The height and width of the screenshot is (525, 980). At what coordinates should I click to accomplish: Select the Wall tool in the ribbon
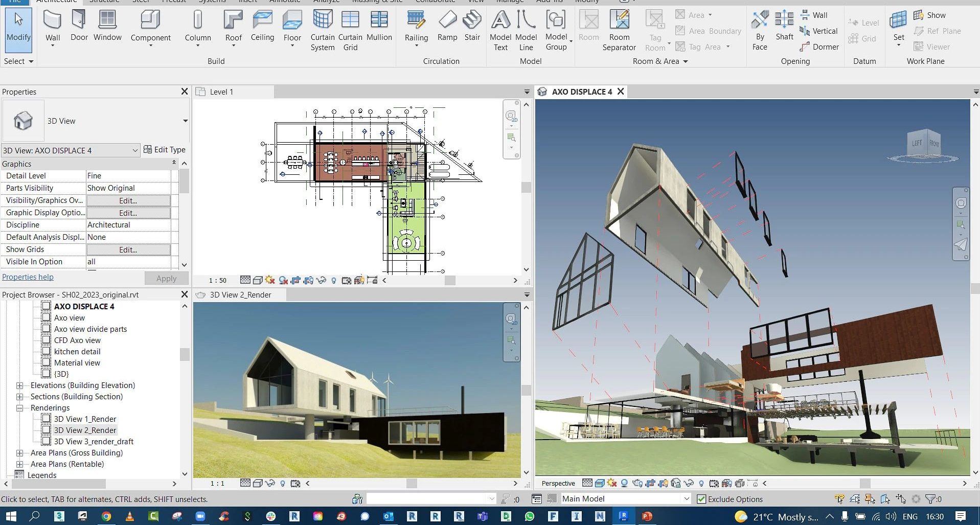pos(52,26)
